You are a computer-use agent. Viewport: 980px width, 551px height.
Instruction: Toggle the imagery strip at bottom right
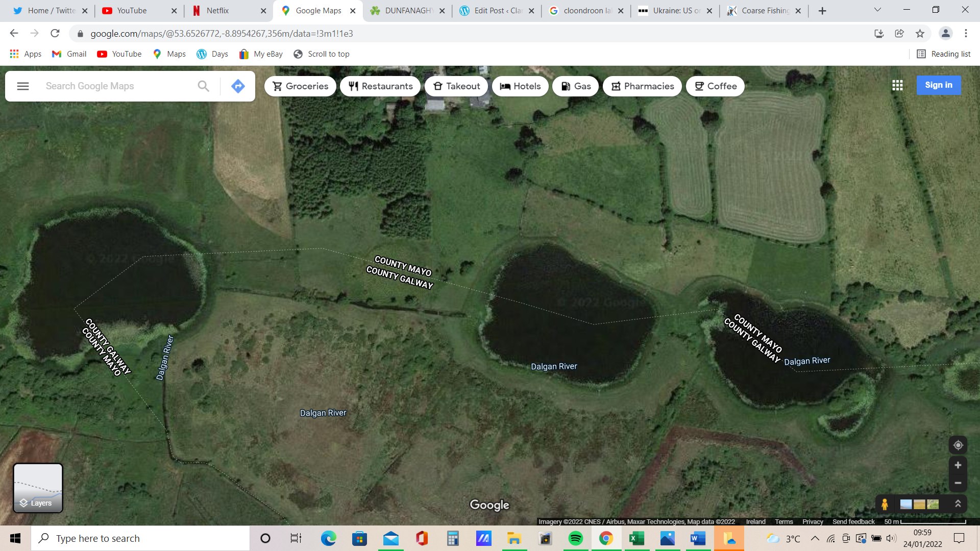click(919, 504)
